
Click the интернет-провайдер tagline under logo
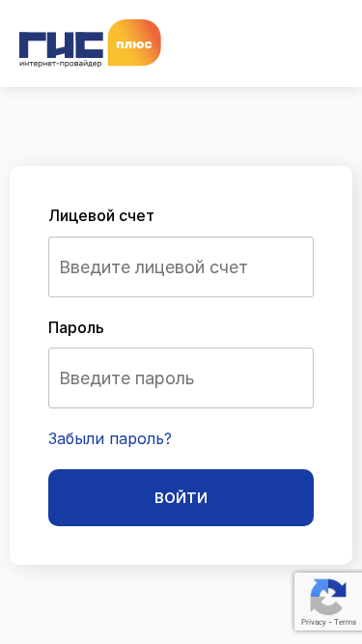click(x=60, y=64)
